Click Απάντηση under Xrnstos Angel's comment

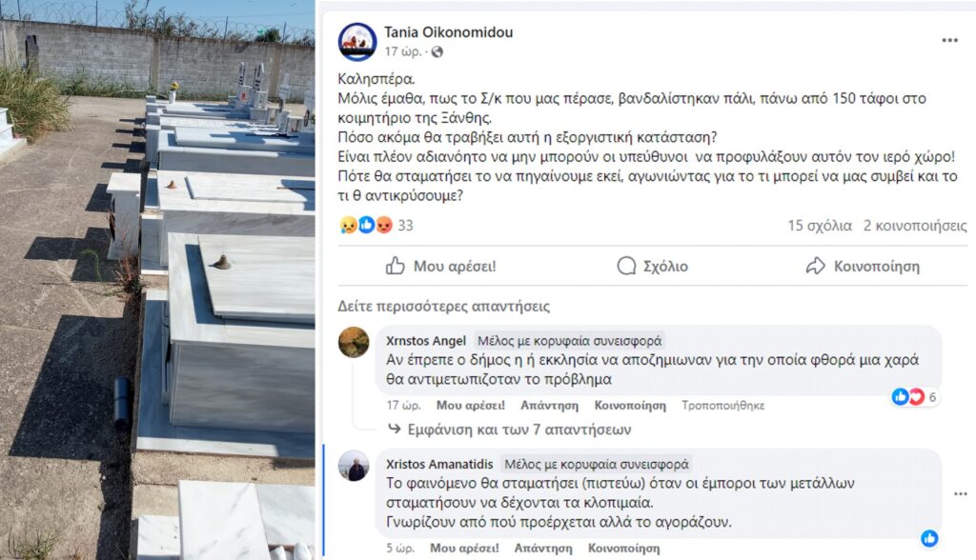[x=550, y=406]
